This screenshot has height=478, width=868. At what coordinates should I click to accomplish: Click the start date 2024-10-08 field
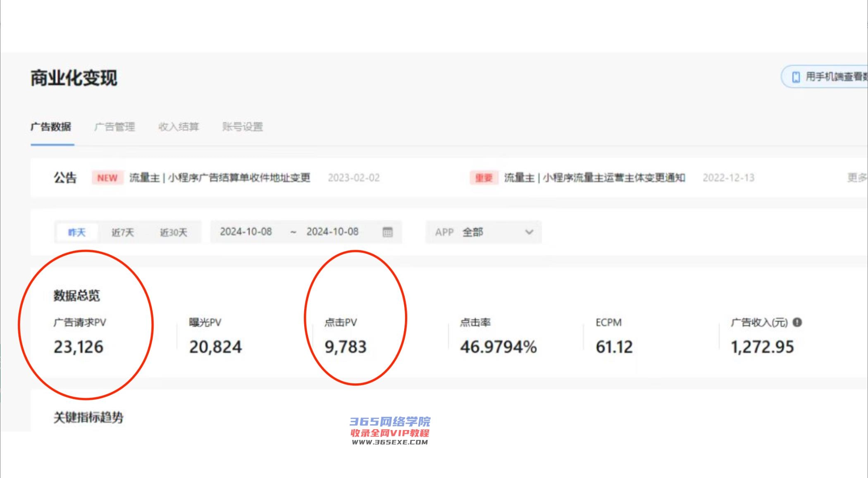[246, 232]
